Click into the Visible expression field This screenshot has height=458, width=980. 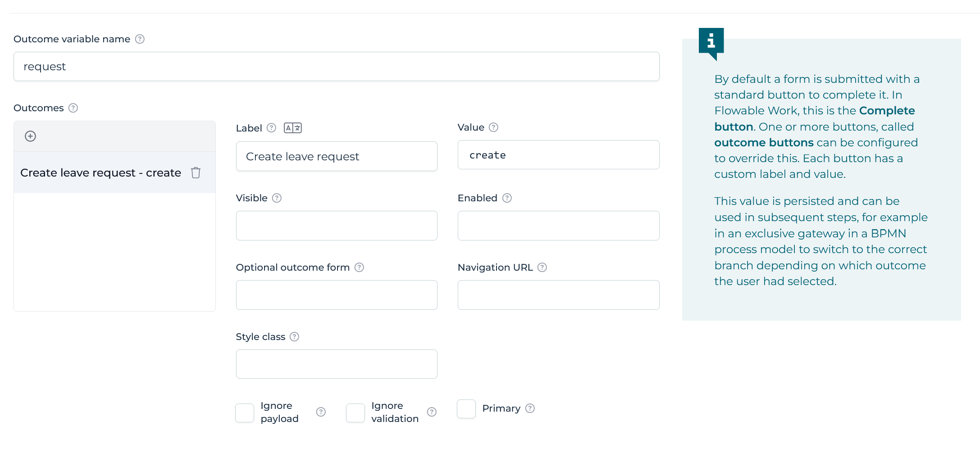pyautogui.click(x=336, y=226)
